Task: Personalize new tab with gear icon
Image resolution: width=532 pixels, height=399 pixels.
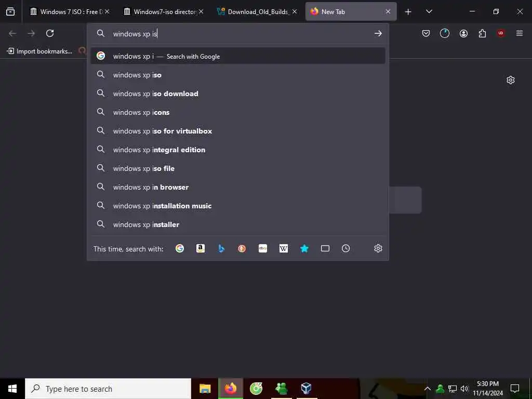Action: tap(511, 80)
